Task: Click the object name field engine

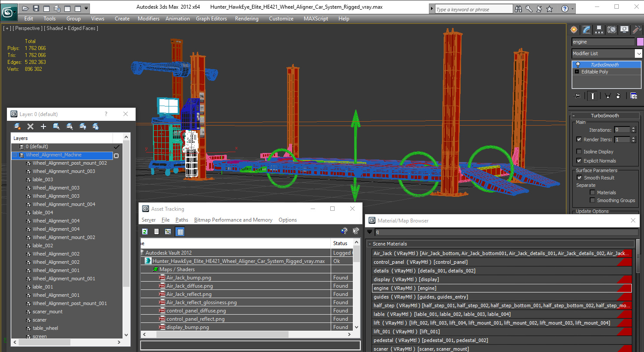Action: 603,42
